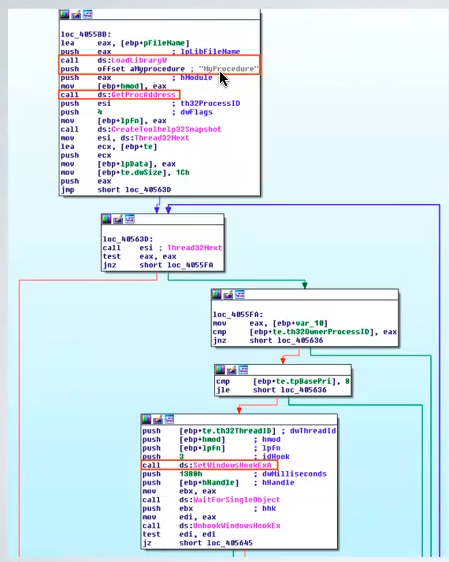
Task: Click group nodes icon in SetWindowsHookExA block header
Action: (169, 419)
